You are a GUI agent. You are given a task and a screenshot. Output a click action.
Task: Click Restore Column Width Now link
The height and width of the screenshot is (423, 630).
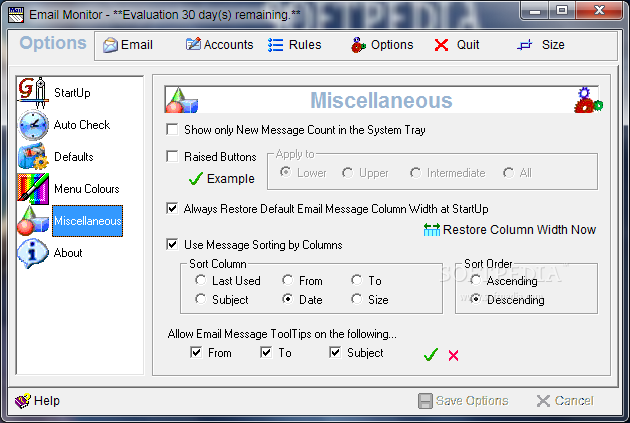click(x=519, y=230)
